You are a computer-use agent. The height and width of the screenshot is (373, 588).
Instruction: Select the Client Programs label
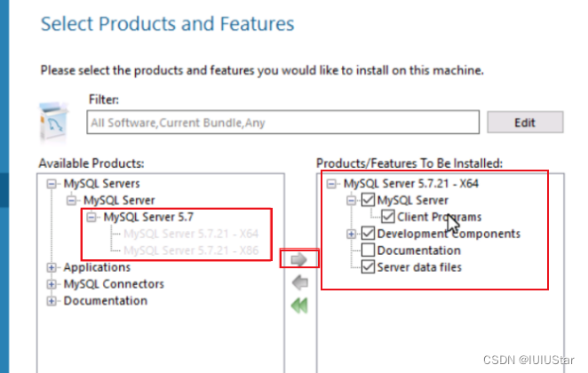[439, 217]
